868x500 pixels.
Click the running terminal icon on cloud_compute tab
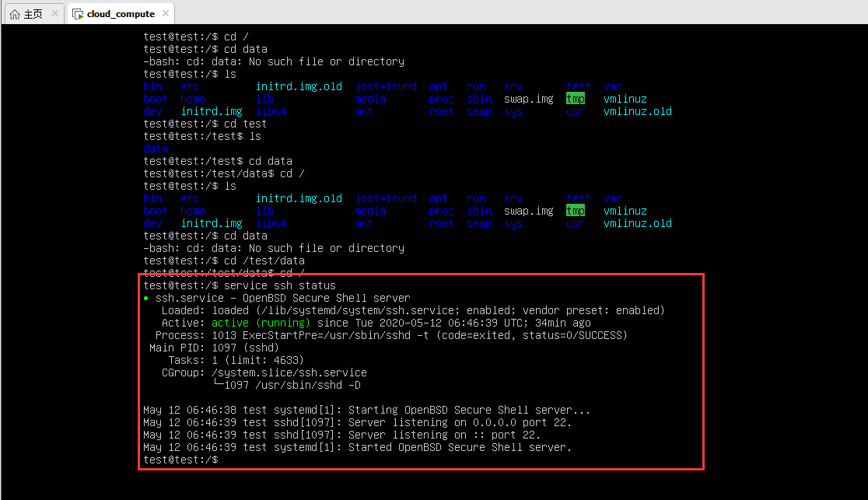[x=77, y=13]
